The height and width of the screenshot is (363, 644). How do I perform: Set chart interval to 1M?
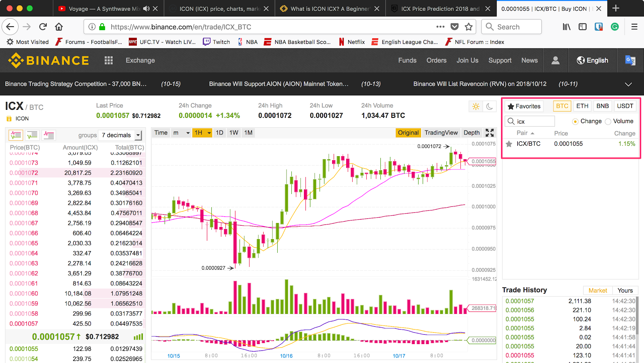click(248, 133)
